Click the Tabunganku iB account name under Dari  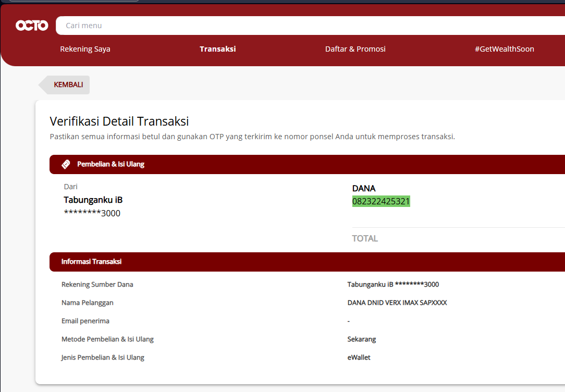point(93,200)
